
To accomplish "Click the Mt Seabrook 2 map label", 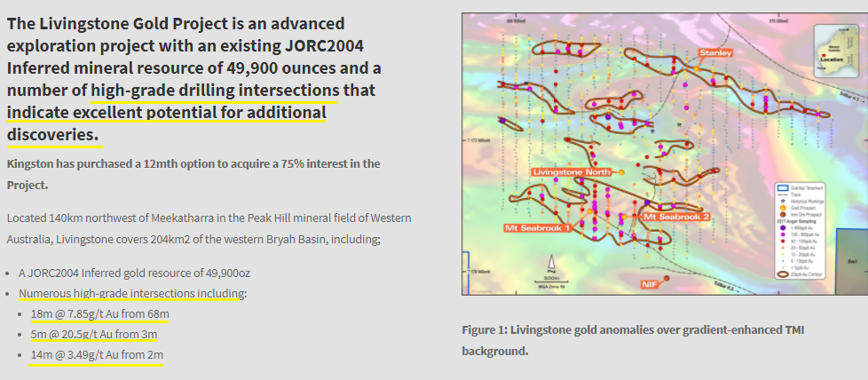I will 675,218.
